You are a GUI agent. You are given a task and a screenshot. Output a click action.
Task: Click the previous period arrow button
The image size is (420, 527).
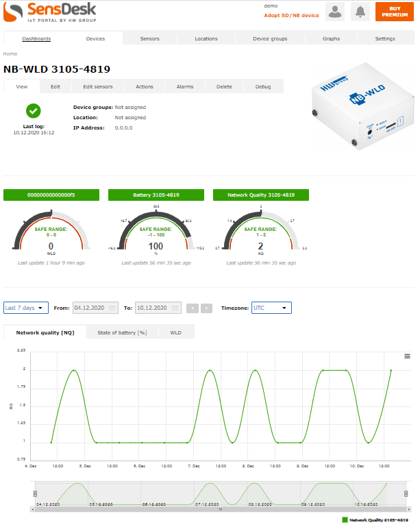(192, 308)
